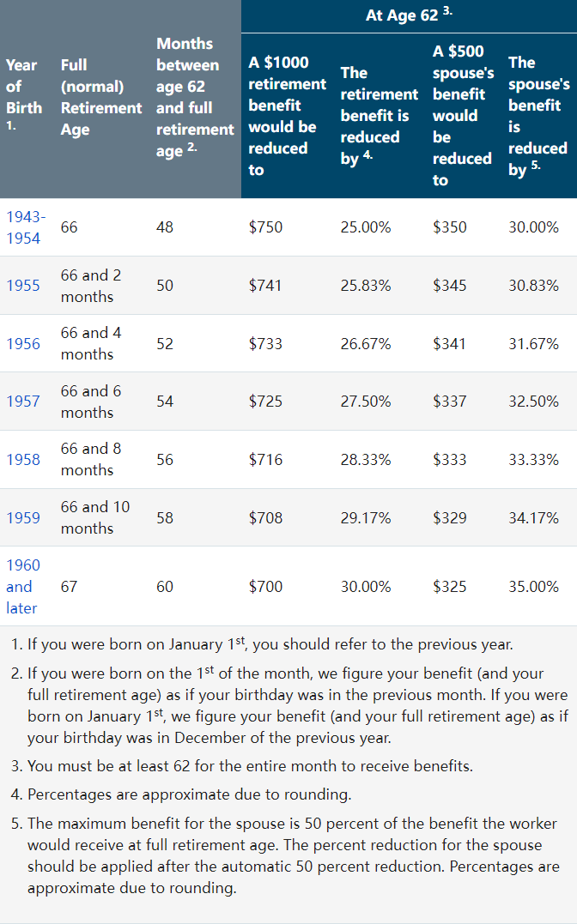Open the 1959 birth year link
577x924 pixels.
click(x=23, y=518)
